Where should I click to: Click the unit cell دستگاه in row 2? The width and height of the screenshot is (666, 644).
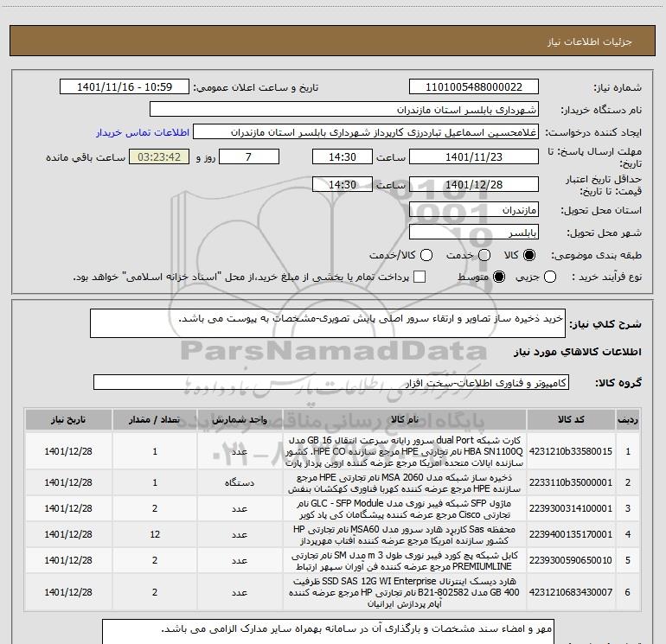(x=240, y=482)
